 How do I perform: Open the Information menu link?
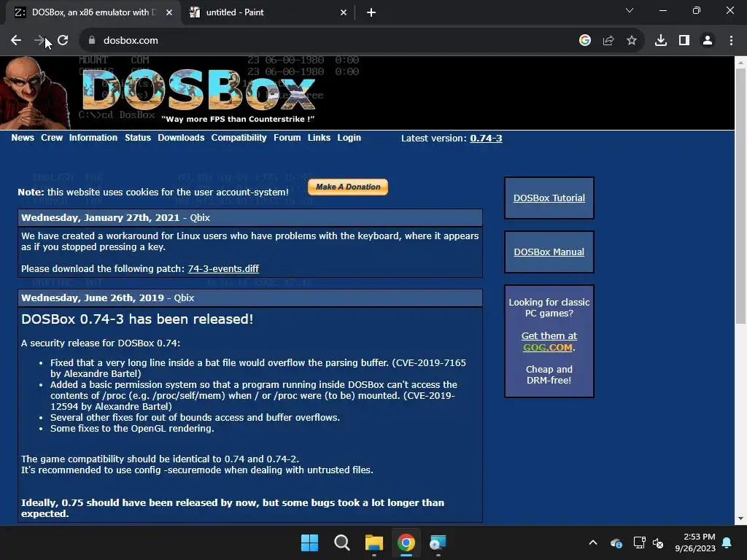[x=93, y=138]
